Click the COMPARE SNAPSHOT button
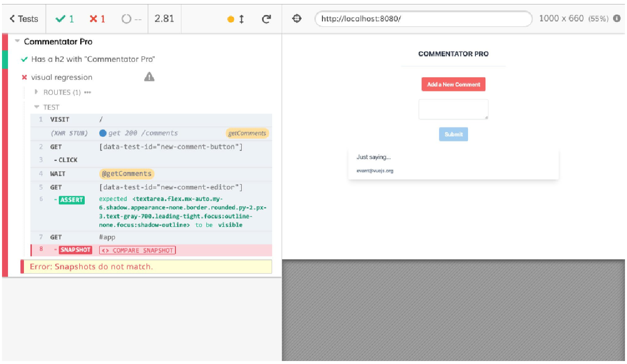 pyautogui.click(x=138, y=250)
